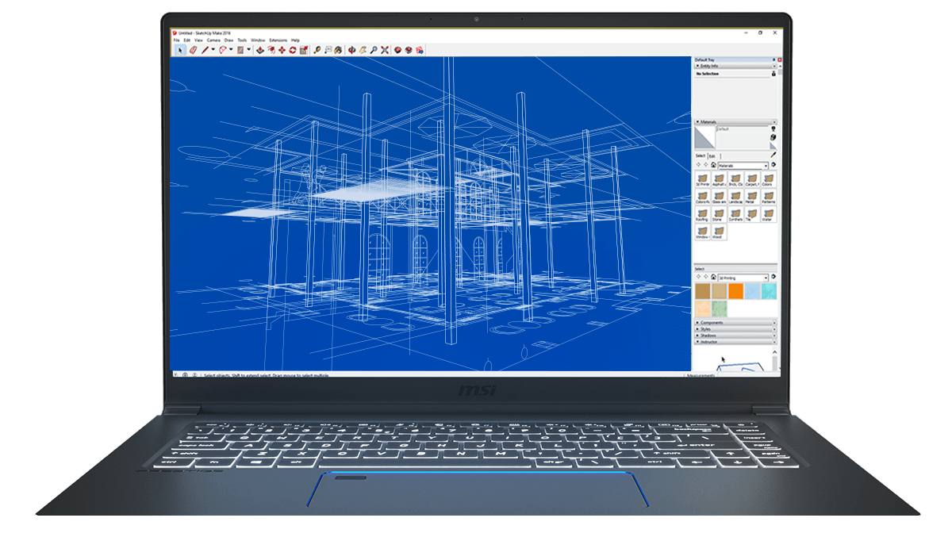This screenshot has height=560, width=952.
Task: Open the Extensions menu
Action: (278, 40)
